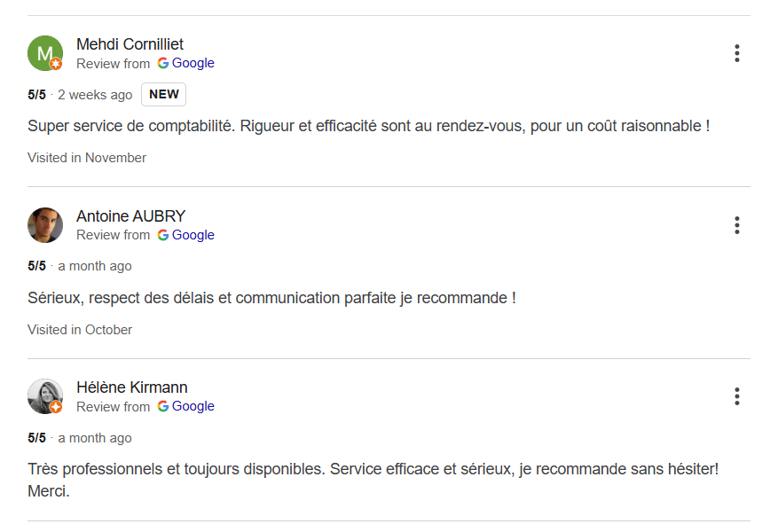Click Antoine AUBRY's profile photo
778x532 pixels.
pyautogui.click(x=45, y=225)
